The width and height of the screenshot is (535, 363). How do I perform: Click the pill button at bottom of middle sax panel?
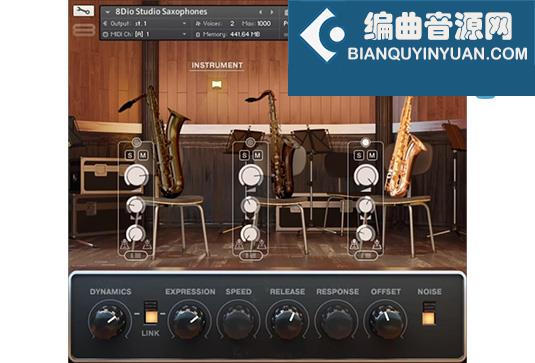click(250, 255)
